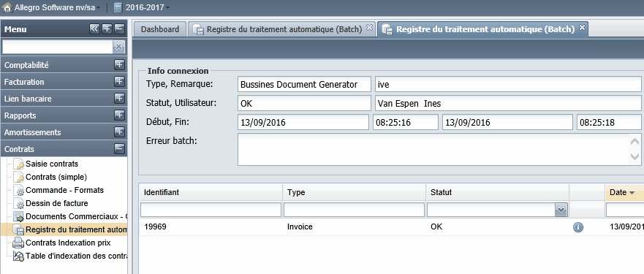Image resolution: width=644 pixels, height=274 pixels.
Task: Open Dessin de facture menu item
Action: pos(57,203)
